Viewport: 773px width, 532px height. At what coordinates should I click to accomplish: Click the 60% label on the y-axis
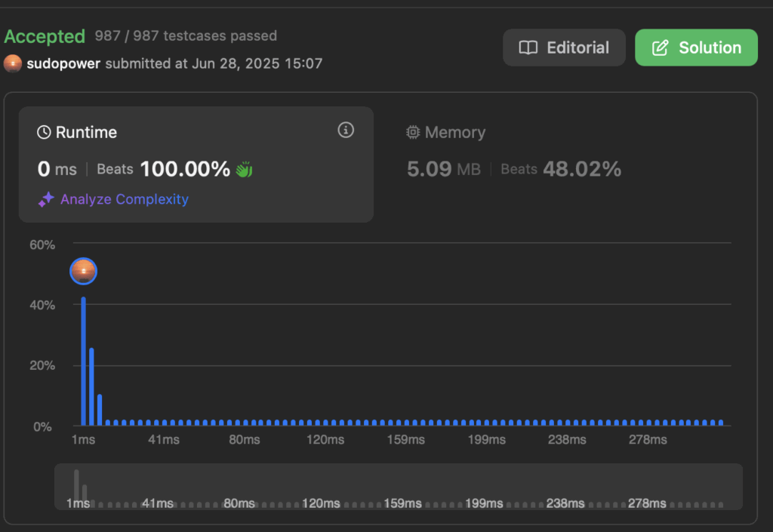tap(42, 244)
